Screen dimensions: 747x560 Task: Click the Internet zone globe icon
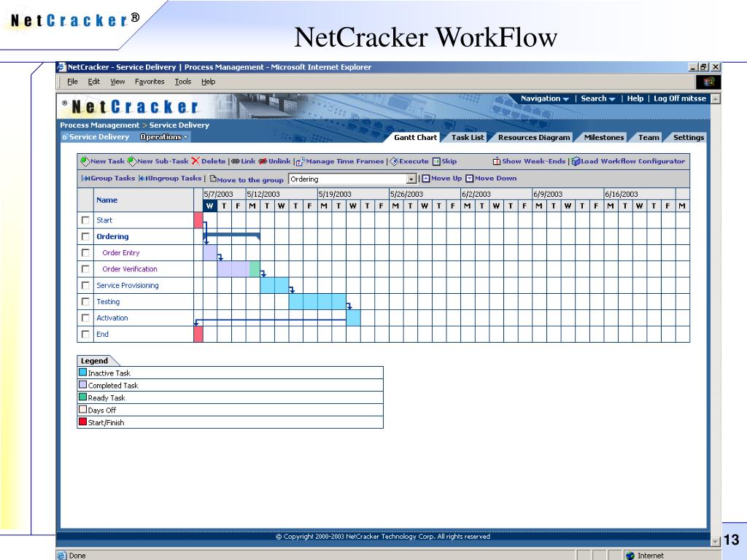tap(630, 555)
